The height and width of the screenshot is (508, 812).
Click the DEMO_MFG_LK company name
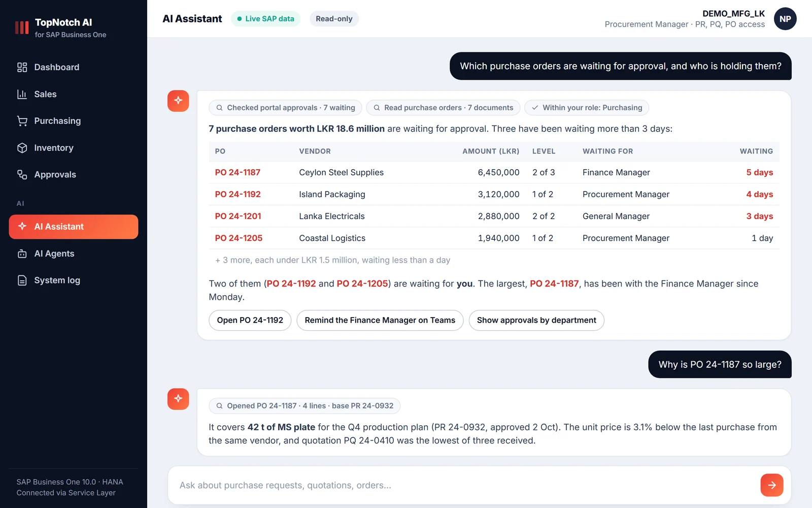[x=734, y=14]
